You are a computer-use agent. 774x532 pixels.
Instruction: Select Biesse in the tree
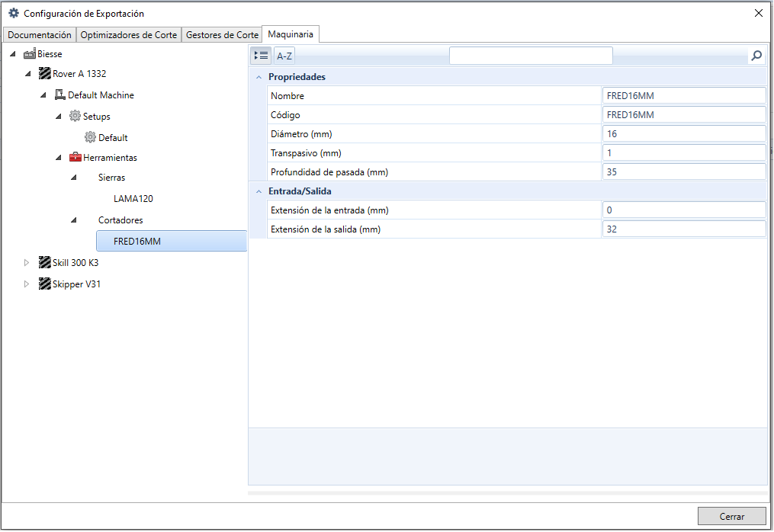[x=50, y=54]
